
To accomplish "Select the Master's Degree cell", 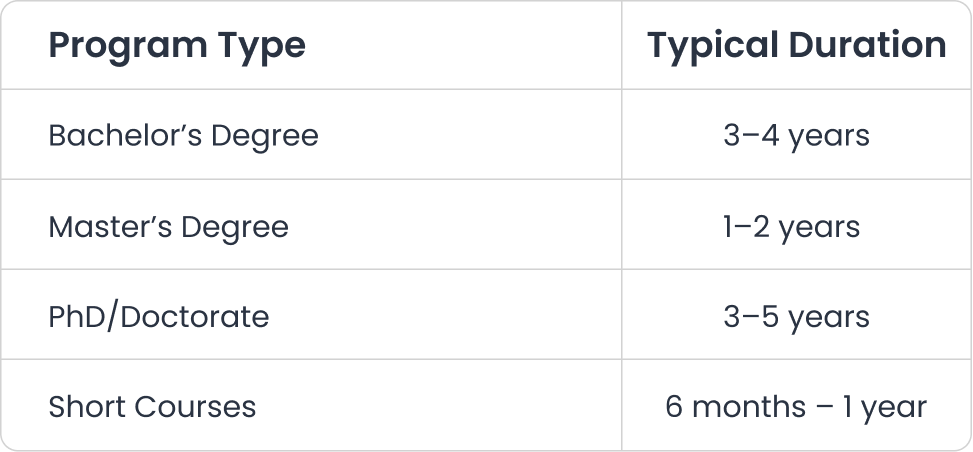I will 168,226.
